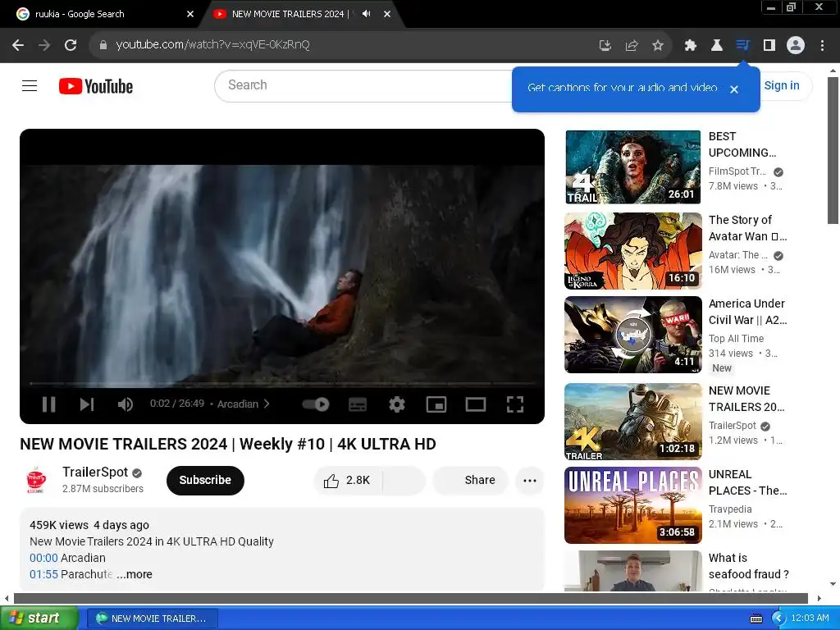This screenshot has height=630, width=840.
Task: Open Chrome three-dot menu
Action: coord(822,46)
